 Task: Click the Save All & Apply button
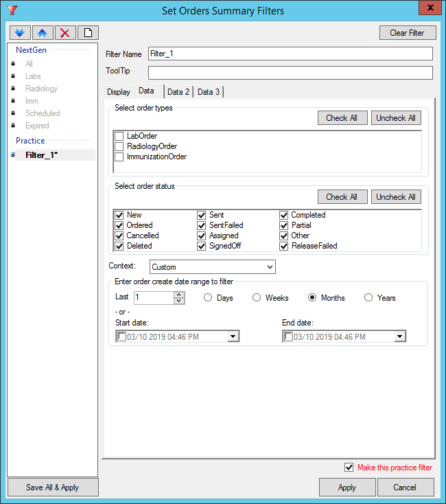[53, 488]
